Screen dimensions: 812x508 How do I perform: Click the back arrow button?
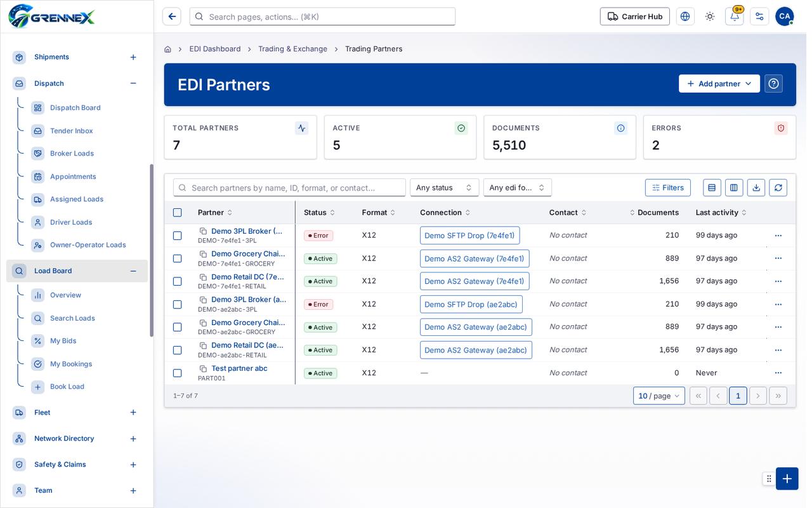(172, 17)
